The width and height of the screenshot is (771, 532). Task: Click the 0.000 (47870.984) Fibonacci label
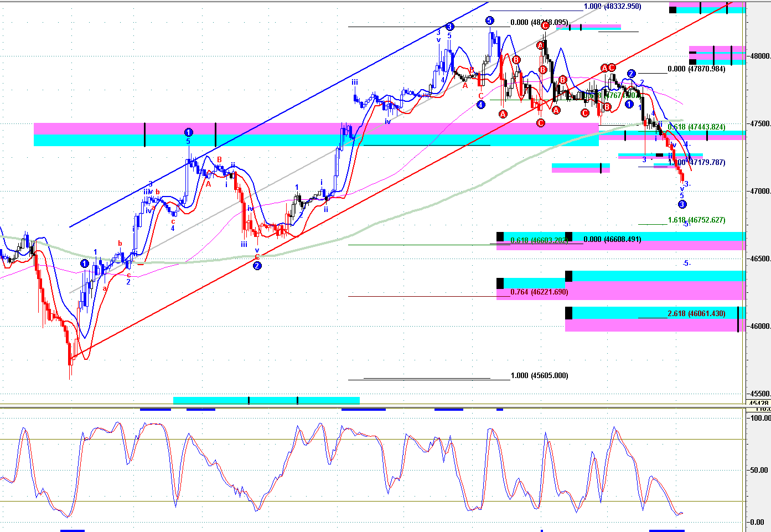(696, 69)
